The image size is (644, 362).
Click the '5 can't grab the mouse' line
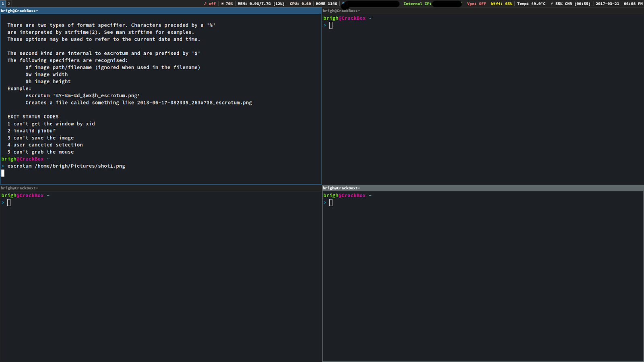[41, 152]
